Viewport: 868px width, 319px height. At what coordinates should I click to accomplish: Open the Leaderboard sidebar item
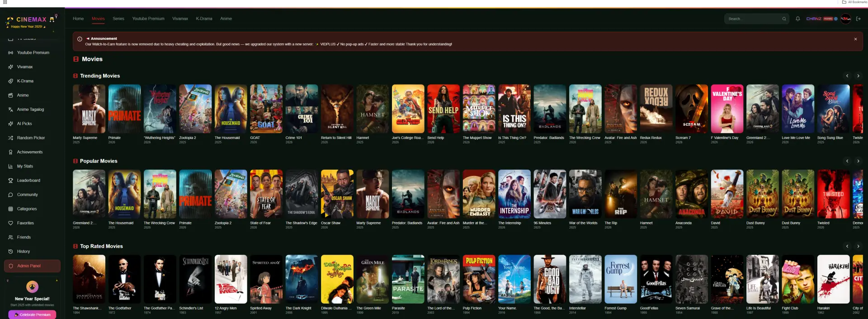33,181
